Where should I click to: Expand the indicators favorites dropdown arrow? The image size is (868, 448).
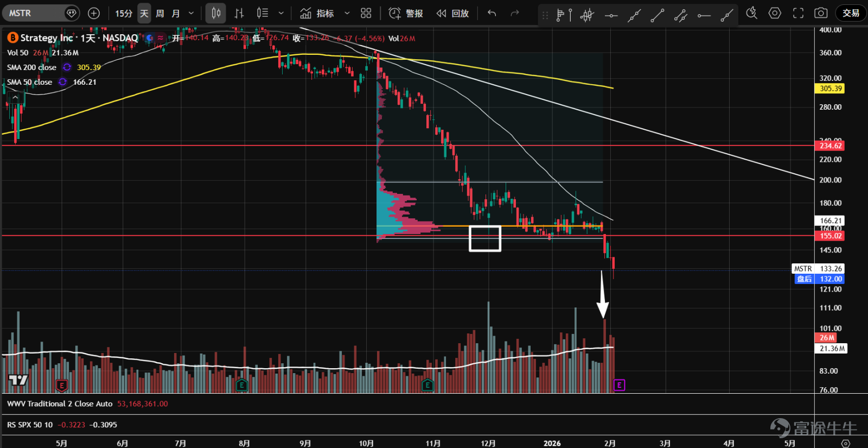347,13
